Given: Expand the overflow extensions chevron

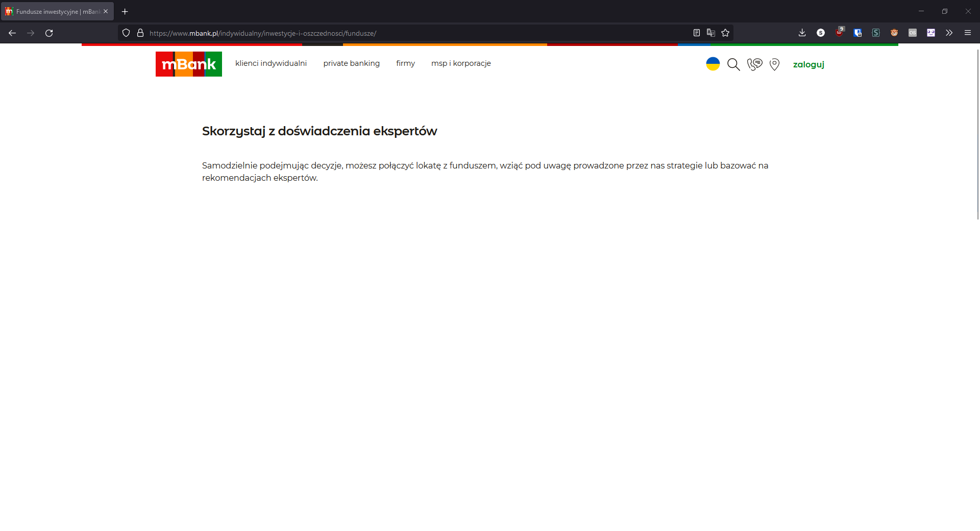Looking at the screenshot, I should tap(949, 33).
